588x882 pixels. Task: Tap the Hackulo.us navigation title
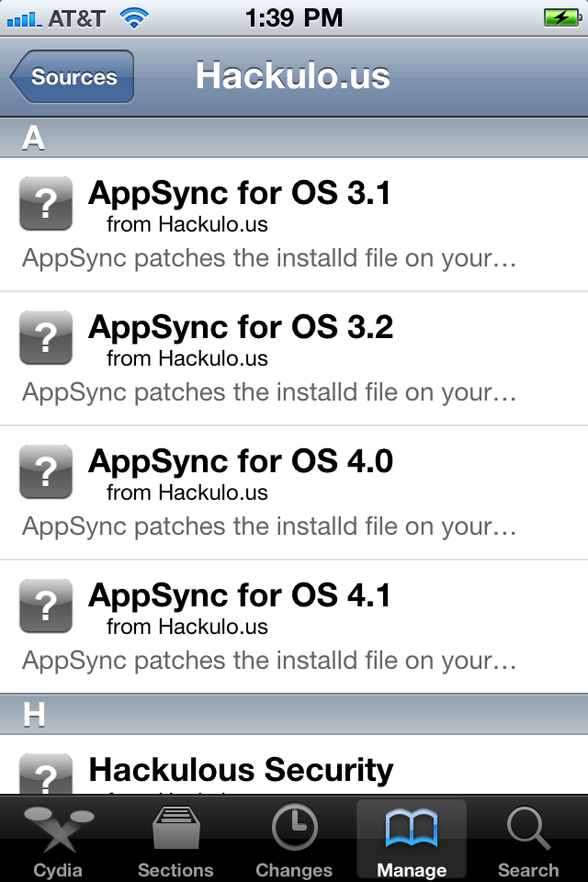point(292,75)
